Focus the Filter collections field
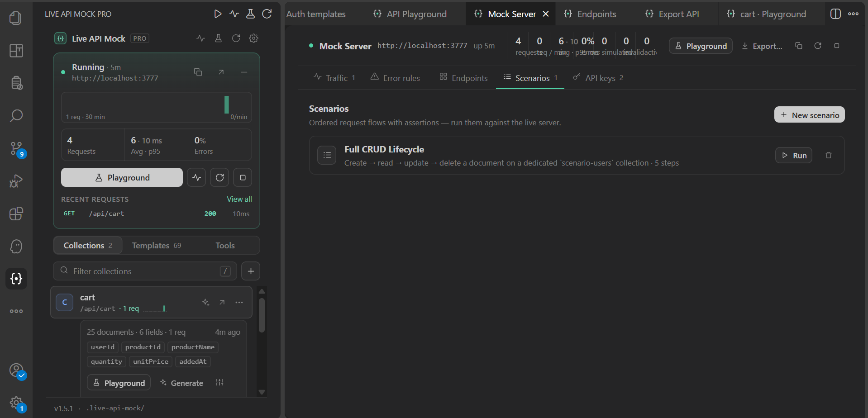 (x=145, y=271)
